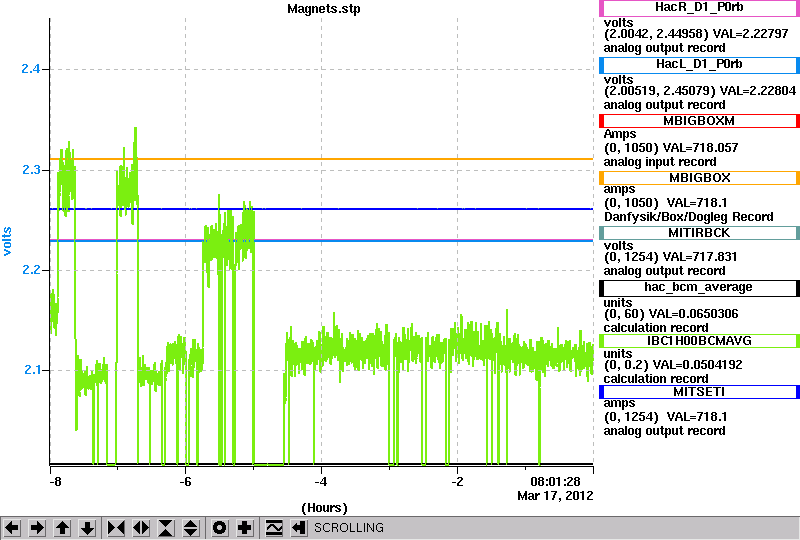Click the SCROLLING status label
The width and height of the screenshot is (800, 540).
coord(348,528)
